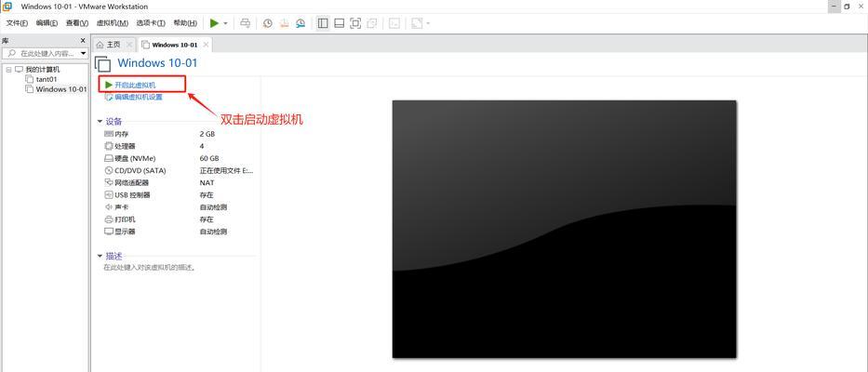Click the console view toolbar icon
This screenshot has height=372, width=868.
[x=394, y=23]
